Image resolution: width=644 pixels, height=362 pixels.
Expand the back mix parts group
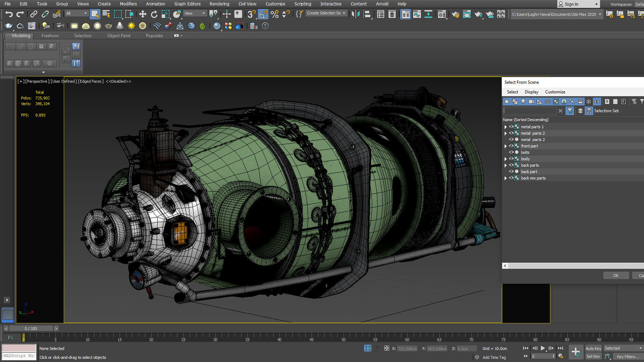click(x=505, y=178)
